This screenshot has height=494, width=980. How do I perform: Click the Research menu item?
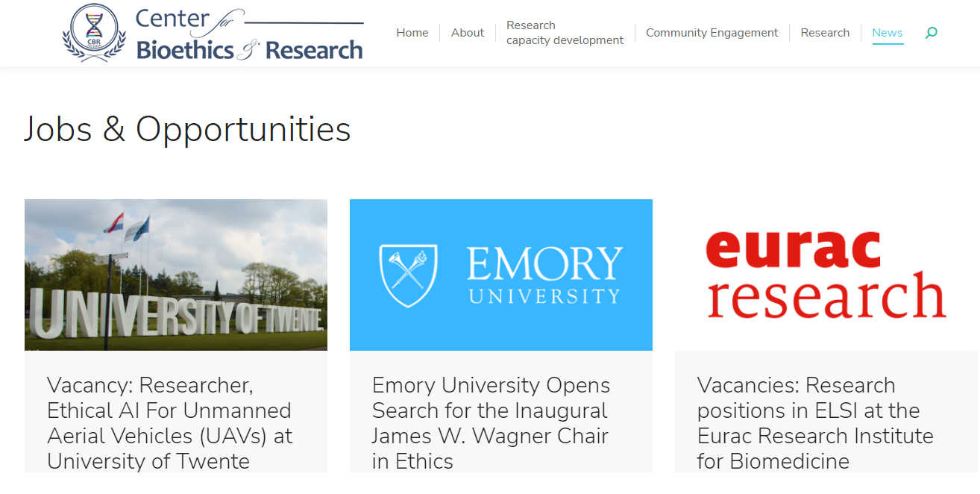click(x=825, y=33)
